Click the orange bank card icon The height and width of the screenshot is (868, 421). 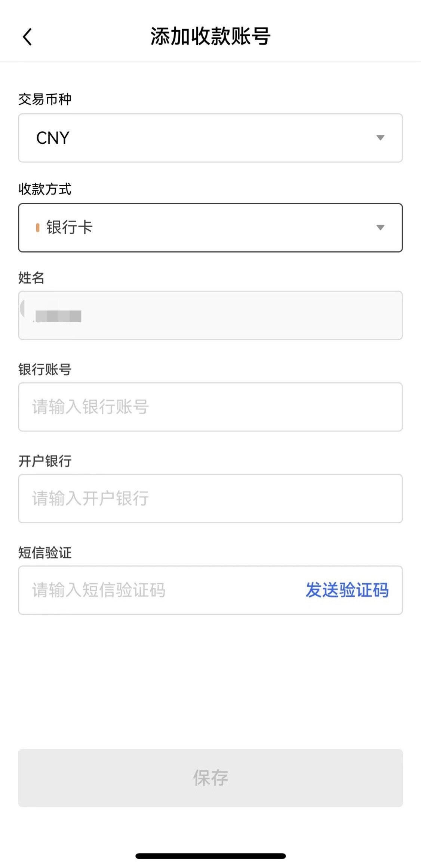click(x=37, y=227)
